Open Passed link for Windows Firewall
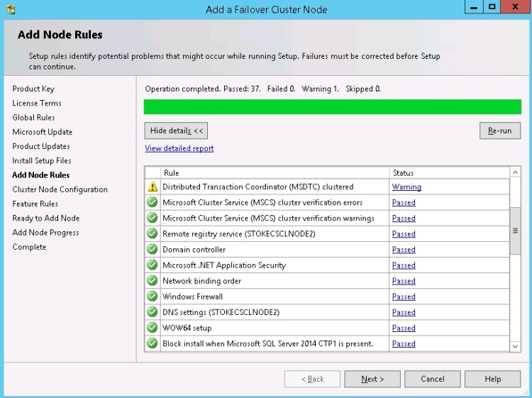The image size is (532, 398). [404, 297]
